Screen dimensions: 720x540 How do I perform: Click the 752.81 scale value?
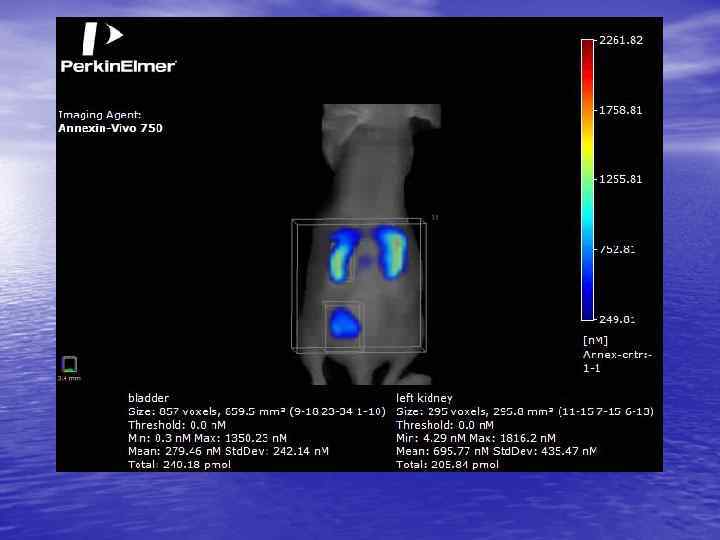617,249
